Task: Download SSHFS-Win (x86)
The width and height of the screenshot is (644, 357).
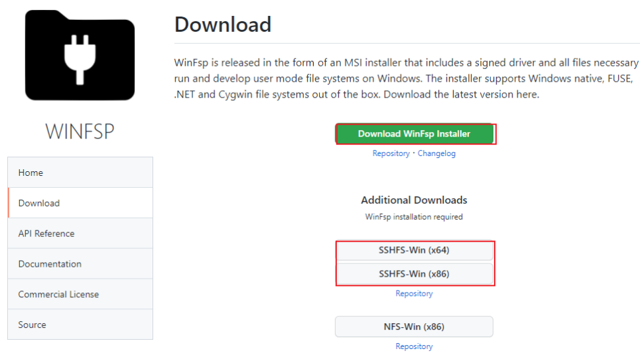Action: coord(414,274)
